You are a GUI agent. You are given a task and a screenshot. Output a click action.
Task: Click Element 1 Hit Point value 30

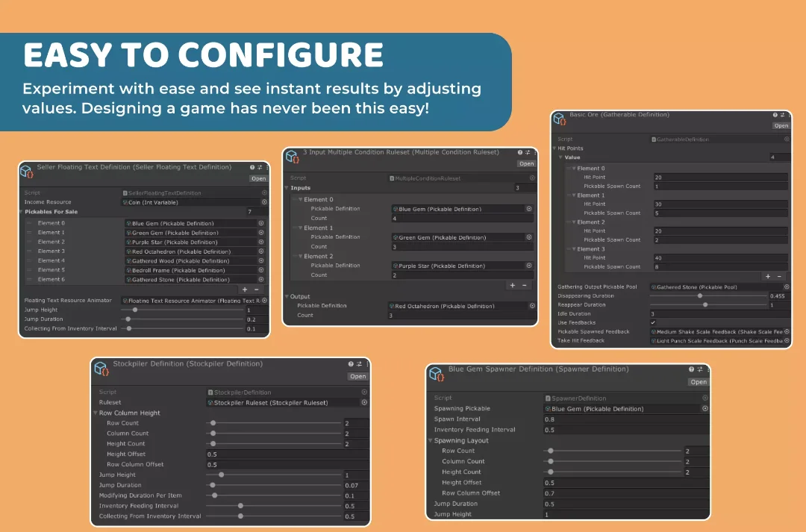(721, 204)
